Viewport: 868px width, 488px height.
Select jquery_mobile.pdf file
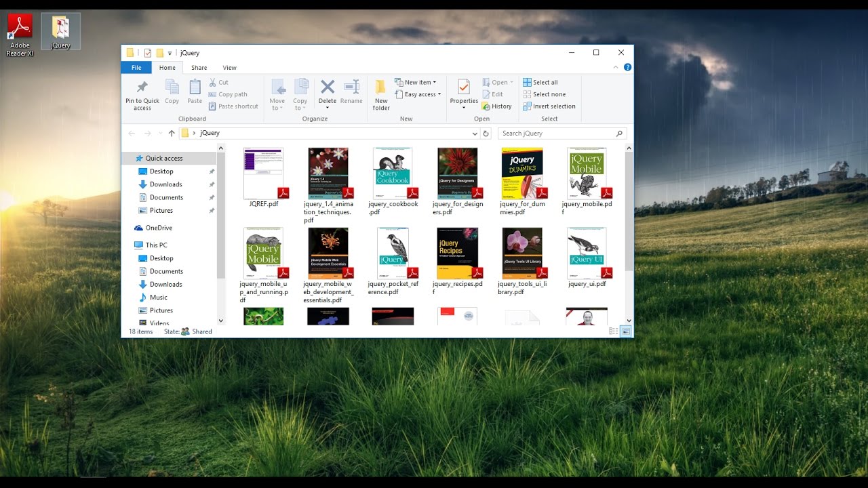pyautogui.click(x=587, y=182)
